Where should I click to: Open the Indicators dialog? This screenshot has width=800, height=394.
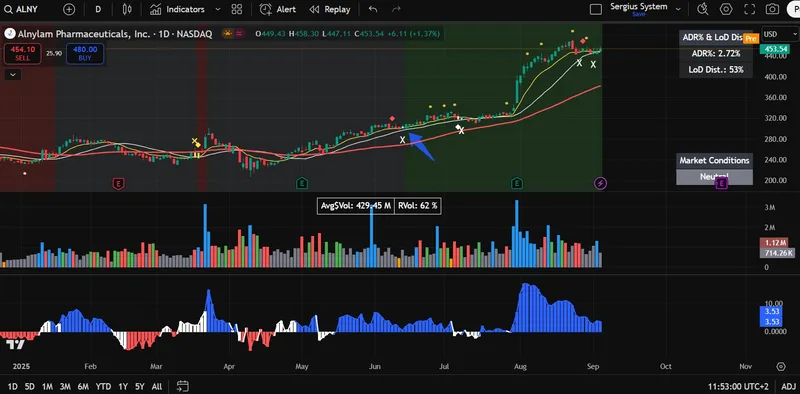[x=178, y=9]
